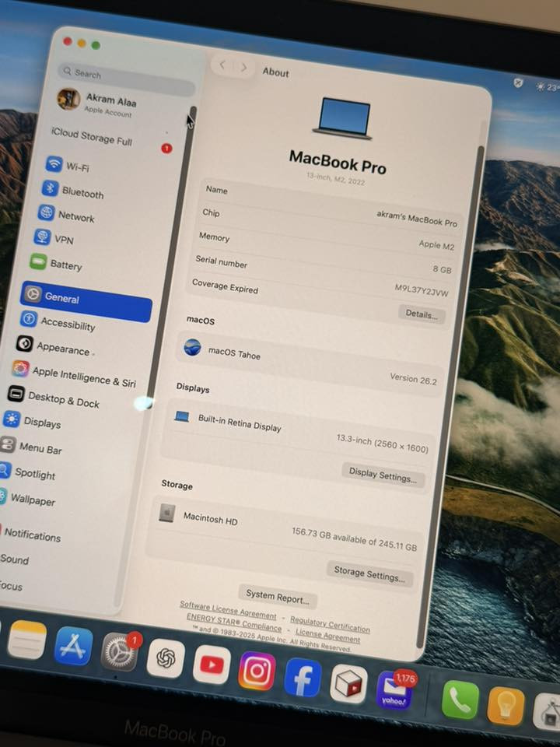This screenshot has height=747, width=560.
Task: Open Appearance settings
Action: [54, 346]
